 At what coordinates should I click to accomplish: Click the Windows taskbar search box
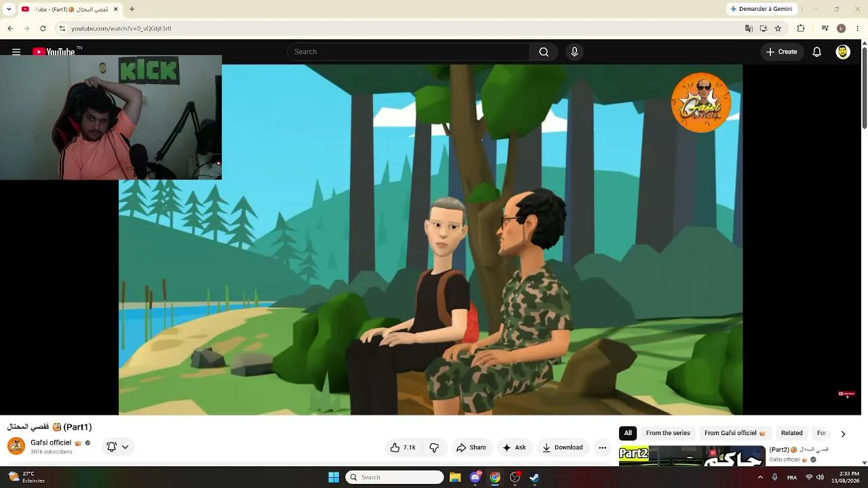coord(395,477)
